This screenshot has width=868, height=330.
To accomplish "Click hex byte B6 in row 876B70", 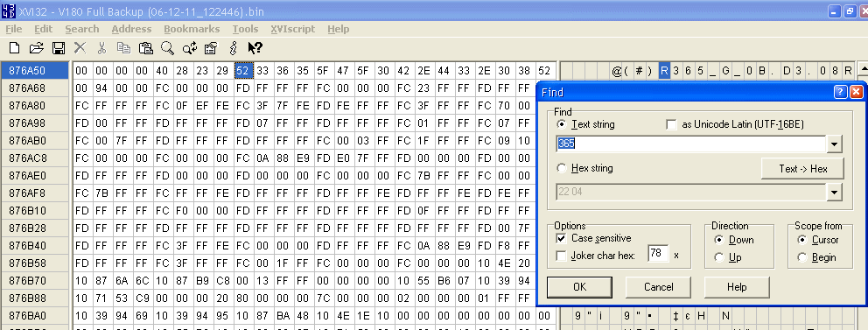I will pos(444,281).
